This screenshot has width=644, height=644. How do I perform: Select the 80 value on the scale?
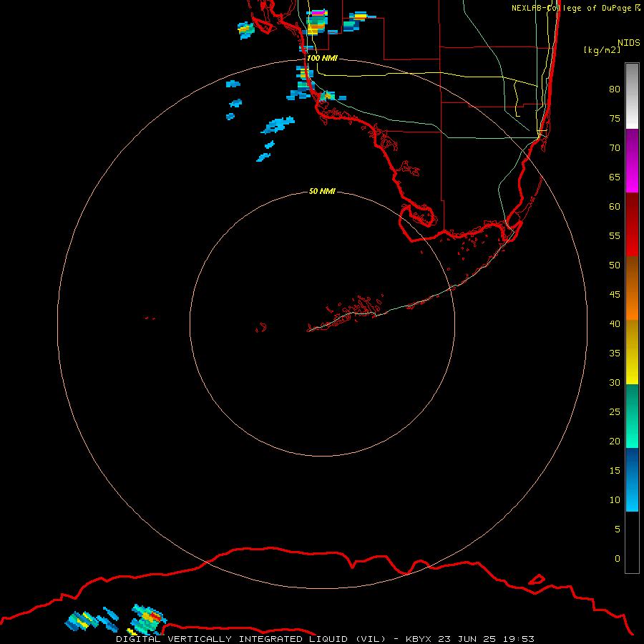click(x=615, y=89)
